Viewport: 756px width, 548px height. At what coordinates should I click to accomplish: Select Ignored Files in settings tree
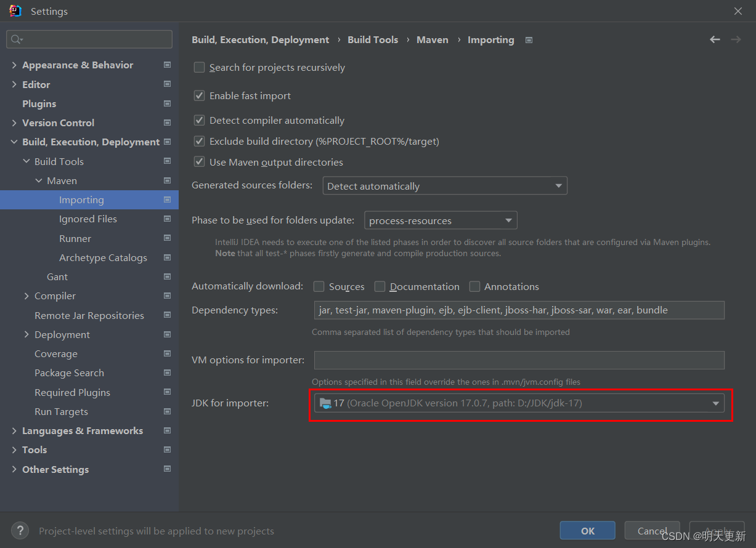pyautogui.click(x=89, y=219)
